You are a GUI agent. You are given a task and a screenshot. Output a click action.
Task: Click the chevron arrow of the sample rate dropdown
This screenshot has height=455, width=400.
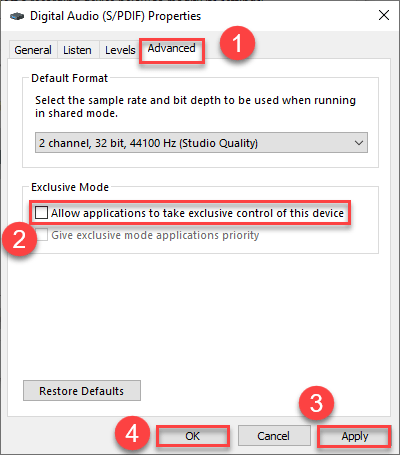pyautogui.click(x=359, y=143)
